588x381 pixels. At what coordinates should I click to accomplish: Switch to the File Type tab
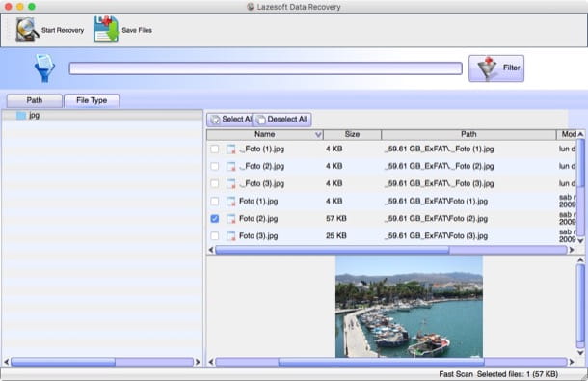pos(92,100)
